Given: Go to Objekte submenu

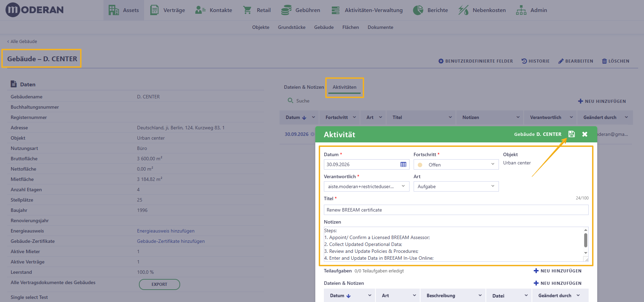Looking at the screenshot, I should (x=261, y=27).
